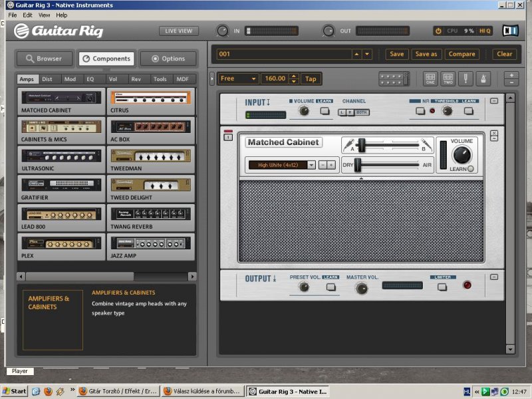
Task: Open the Tapedeck TWO tool
Action: pyautogui.click(x=448, y=78)
